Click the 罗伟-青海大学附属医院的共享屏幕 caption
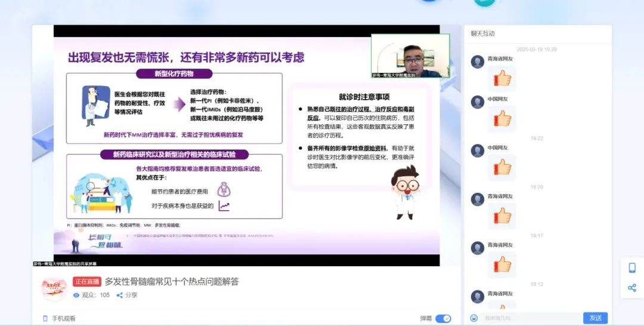The height and width of the screenshot is (326, 644). point(66,264)
